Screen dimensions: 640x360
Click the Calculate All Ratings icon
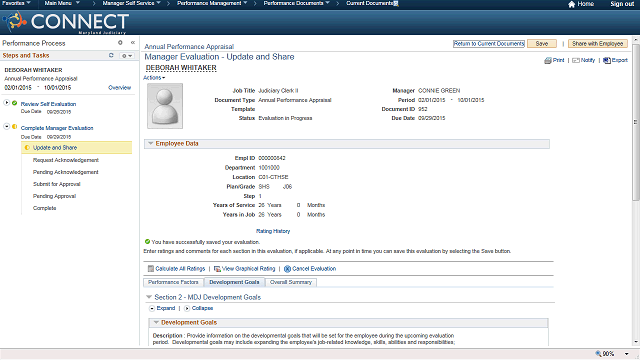(151, 269)
